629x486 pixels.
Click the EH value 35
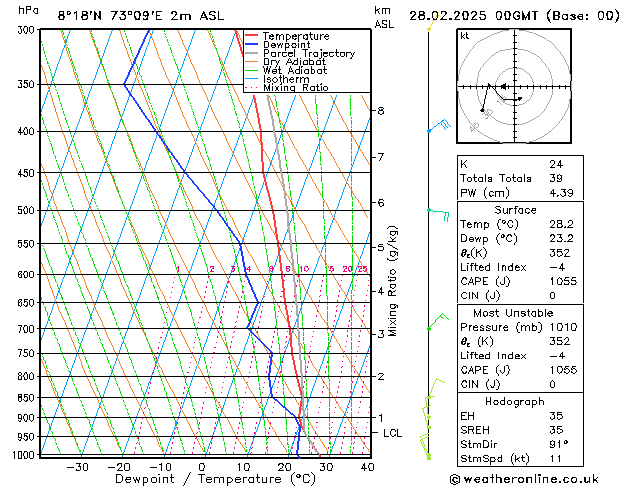point(556,416)
